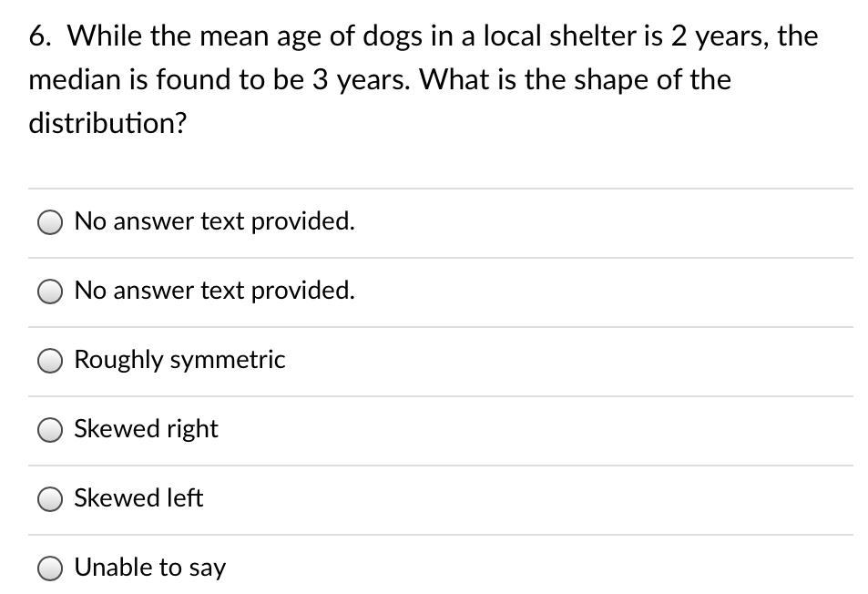Click the "Skewed left" answer label text
The image size is (868, 594).
pyautogui.click(x=138, y=498)
